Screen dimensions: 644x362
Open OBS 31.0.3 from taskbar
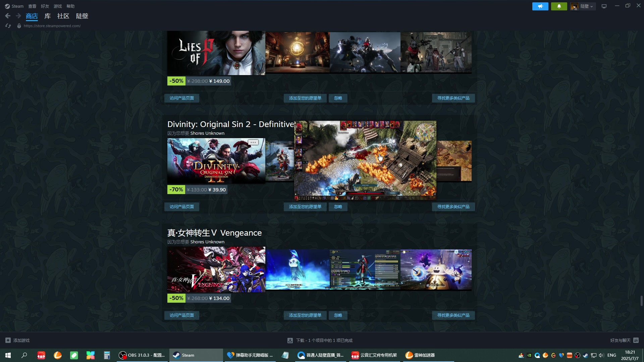point(142,355)
